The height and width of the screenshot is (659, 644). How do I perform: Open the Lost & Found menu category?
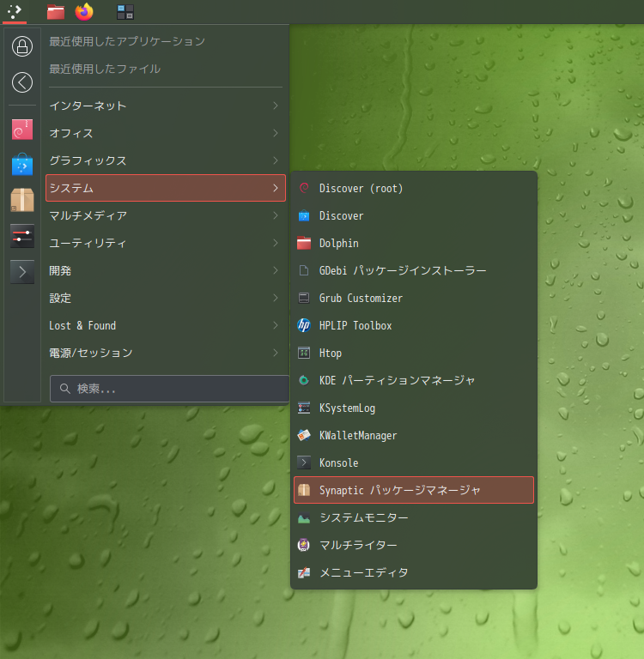pos(166,325)
